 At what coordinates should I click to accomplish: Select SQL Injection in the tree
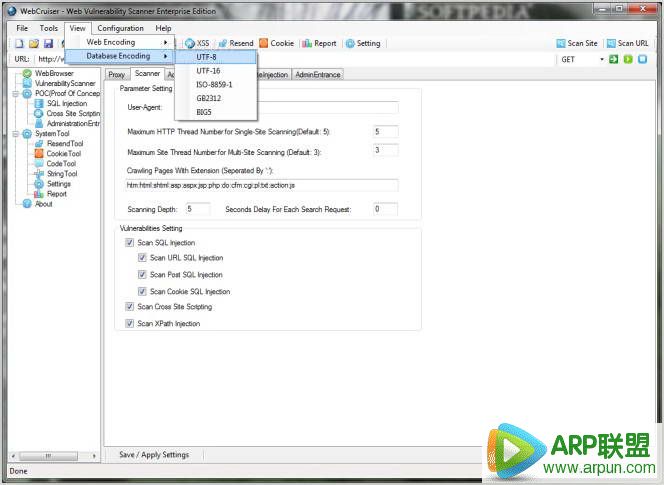pos(67,103)
